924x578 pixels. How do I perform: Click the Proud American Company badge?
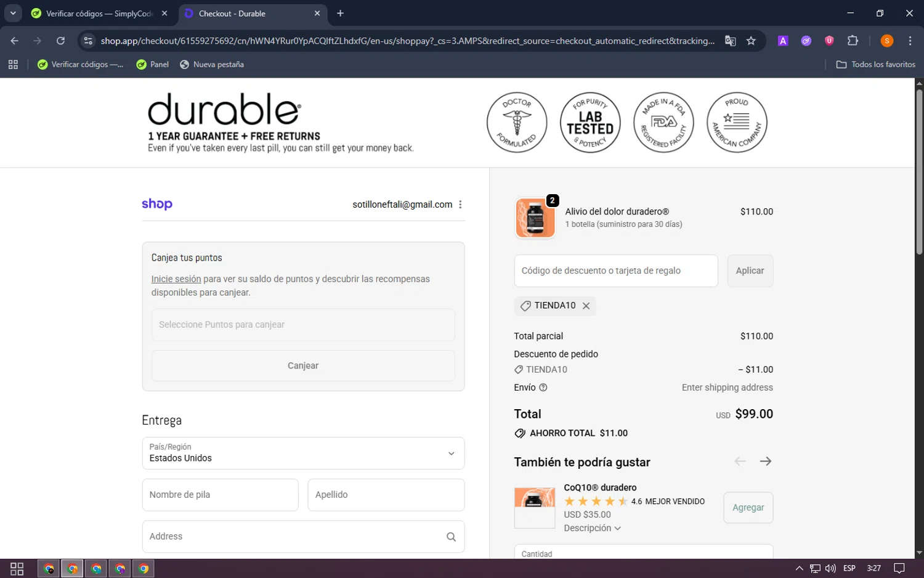737,122
